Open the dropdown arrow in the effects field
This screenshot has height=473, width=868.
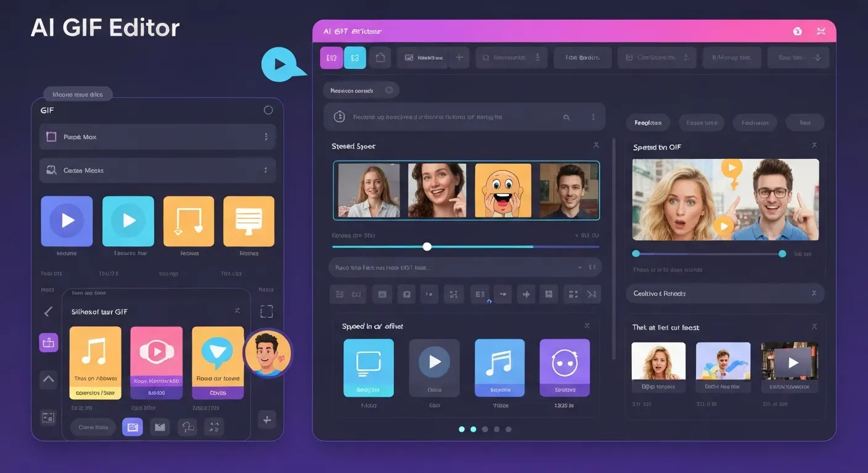point(579,267)
